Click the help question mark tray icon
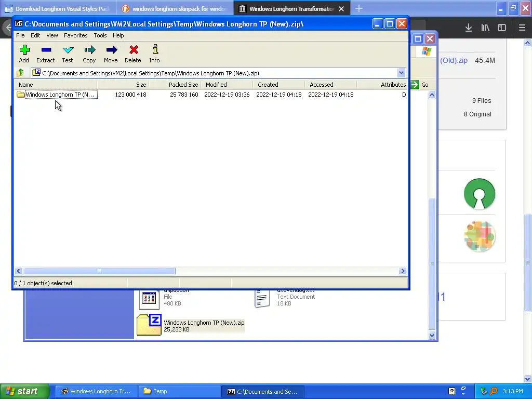532x399 pixels. [x=451, y=391]
